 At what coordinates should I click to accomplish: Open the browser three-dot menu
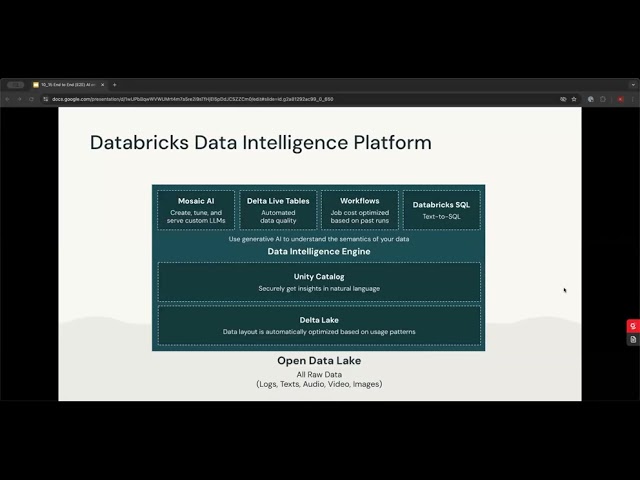(x=633, y=99)
